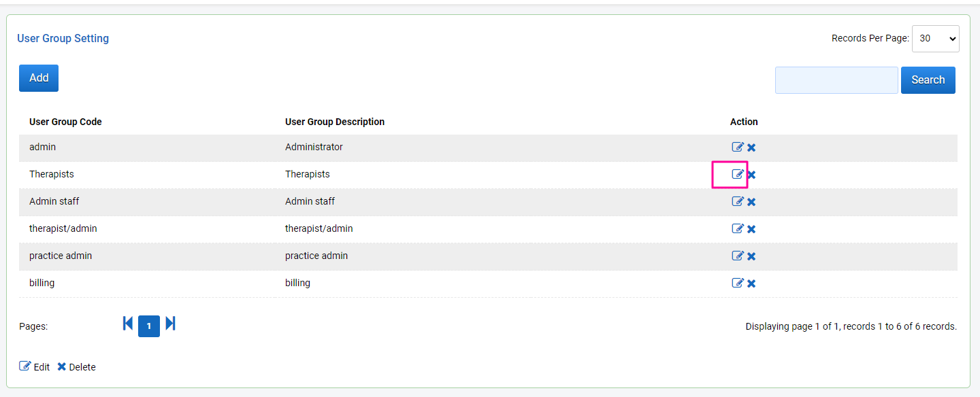The width and height of the screenshot is (980, 397).
Task: Open the Records Per Page dropdown
Action: [x=935, y=39]
